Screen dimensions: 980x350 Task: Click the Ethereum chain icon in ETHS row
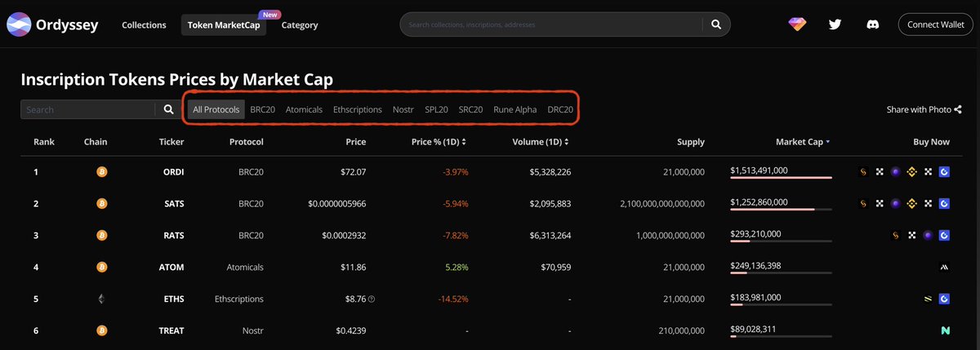[102, 299]
